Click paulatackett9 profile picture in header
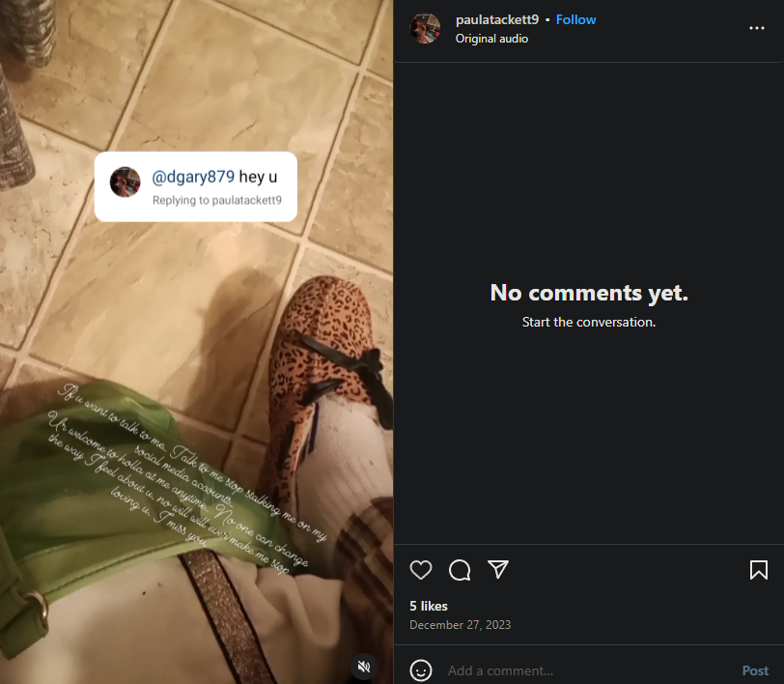The height and width of the screenshot is (684, 784). [425, 28]
